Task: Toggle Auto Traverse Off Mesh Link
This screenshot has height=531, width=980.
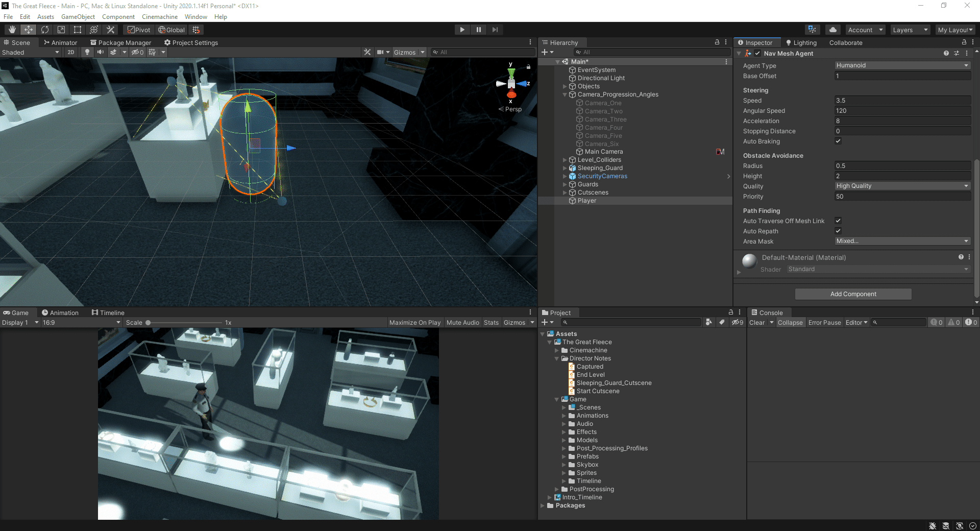Action: pos(838,221)
